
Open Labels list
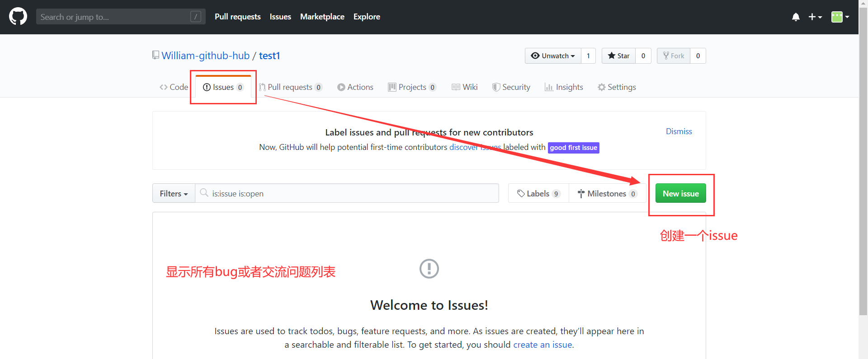pos(538,193)
